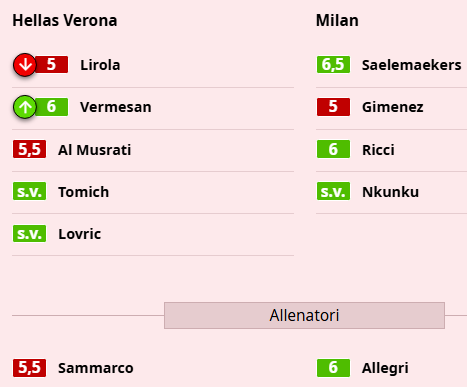
Task: Open player Saelemaekers' name
Action: tap(412, 65)
